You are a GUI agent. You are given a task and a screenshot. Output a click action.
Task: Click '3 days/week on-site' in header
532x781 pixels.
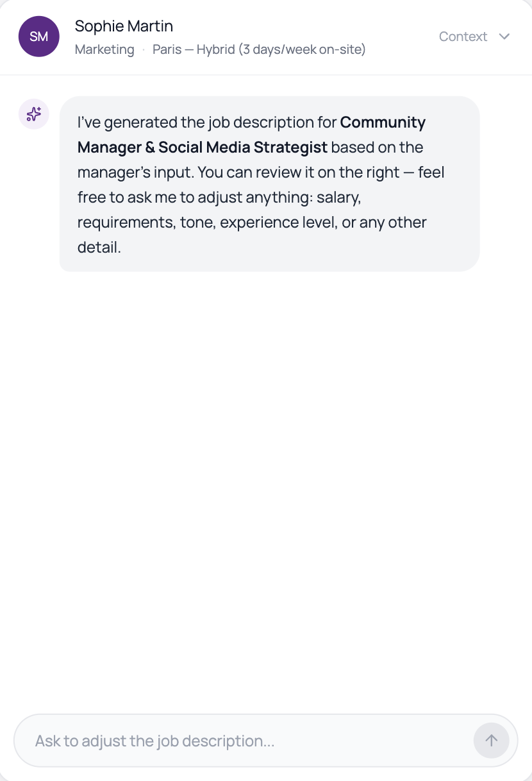tap(302, 49)
